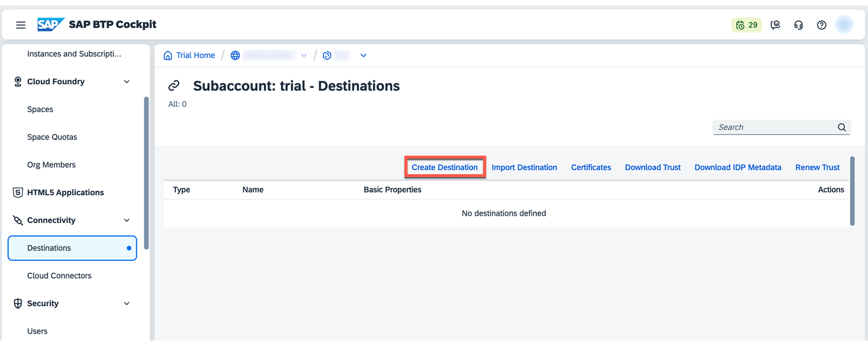This screenshot has height=346, width=868.
Task: Click the Connectivity plug icon
Action: [18, 220]
